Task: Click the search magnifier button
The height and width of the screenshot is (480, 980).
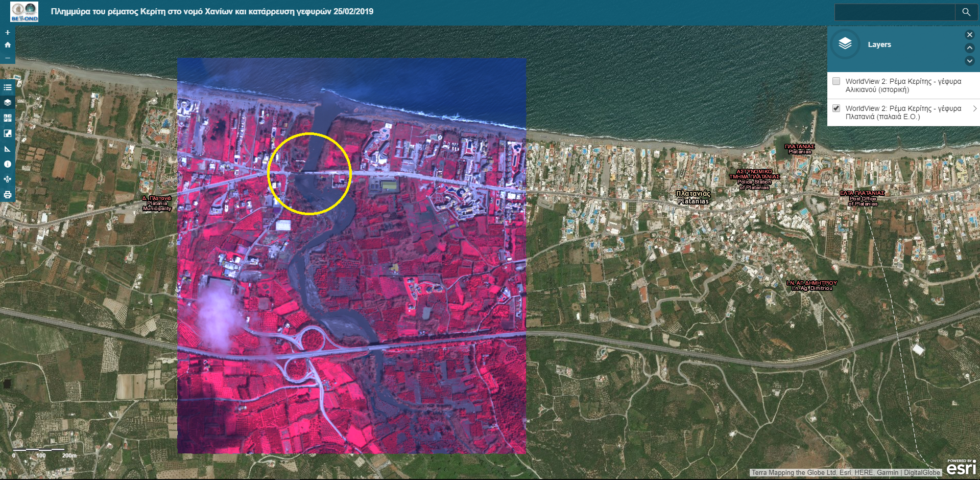Action: (x=966, y=12)
